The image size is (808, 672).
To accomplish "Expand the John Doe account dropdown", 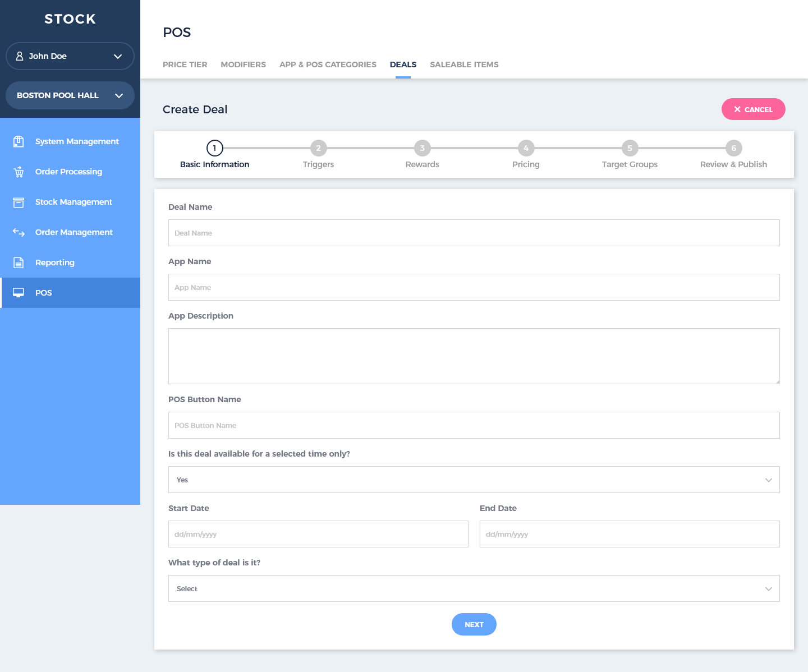I will (x=117, y=56).
